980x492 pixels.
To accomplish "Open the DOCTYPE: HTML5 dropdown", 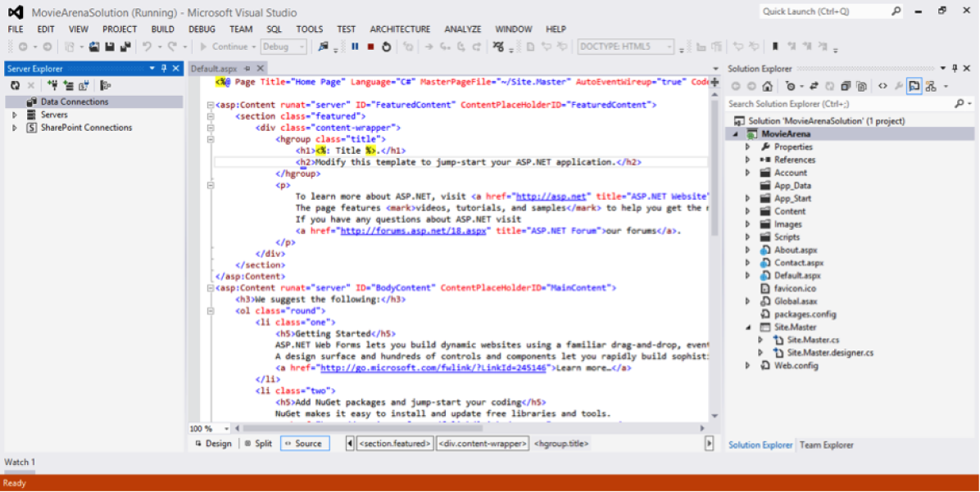I will click(x=669, y=47).
